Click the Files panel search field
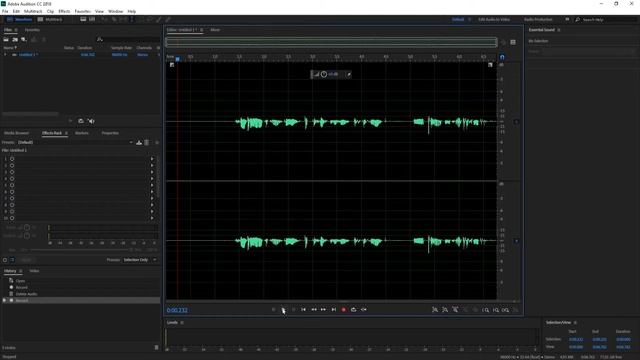Screen dimensions: 640x360 pos(131,40)
